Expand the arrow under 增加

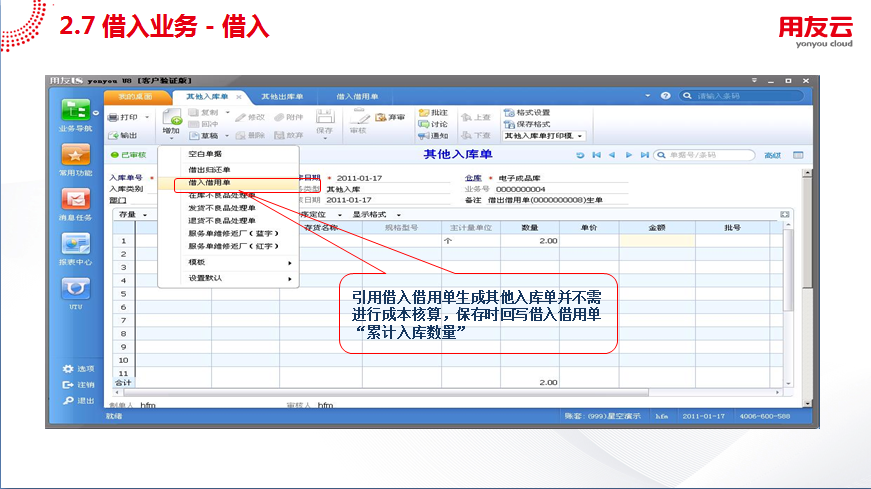[172, 138]
